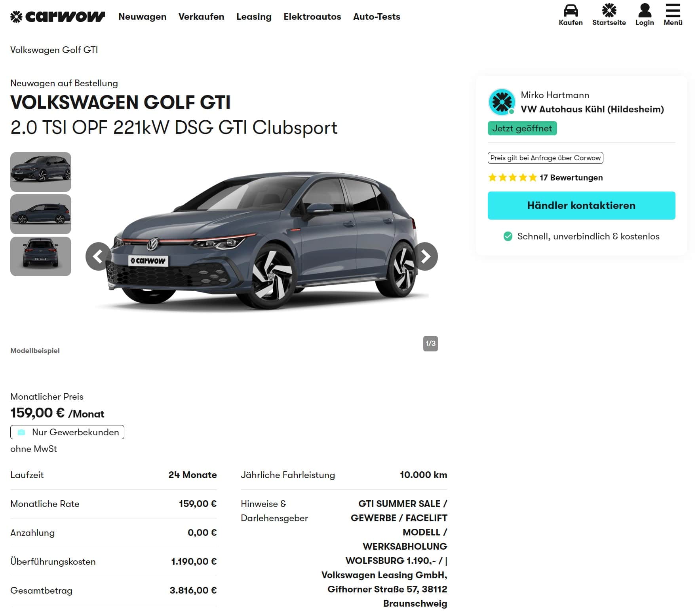Select the rear view thumbnail

(x=41, y=256)
